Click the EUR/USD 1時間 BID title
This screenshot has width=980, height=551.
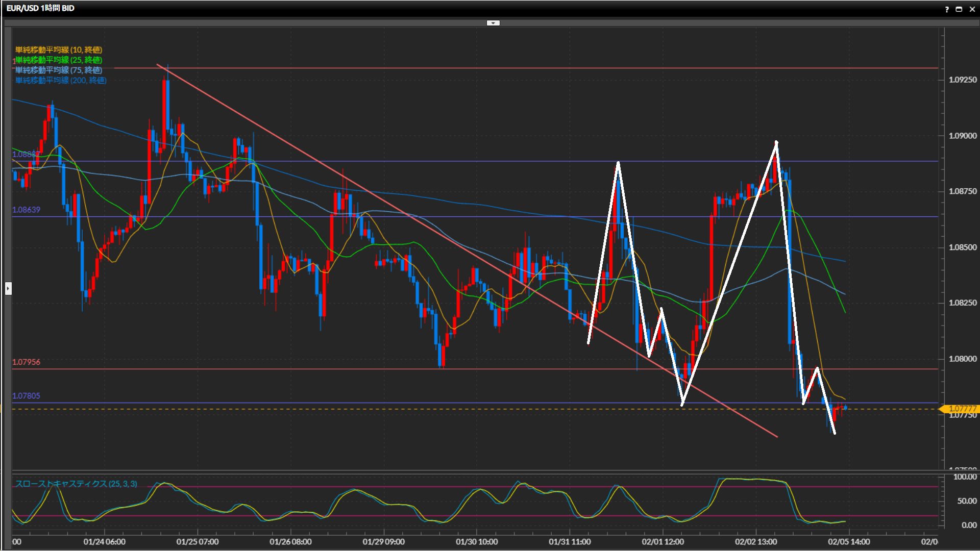(40, 8)
